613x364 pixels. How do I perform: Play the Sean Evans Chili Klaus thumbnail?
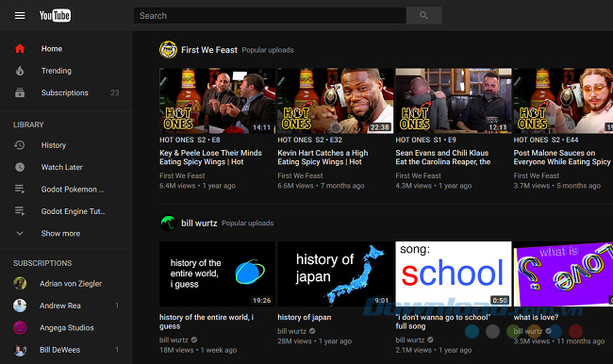[454, 101]
